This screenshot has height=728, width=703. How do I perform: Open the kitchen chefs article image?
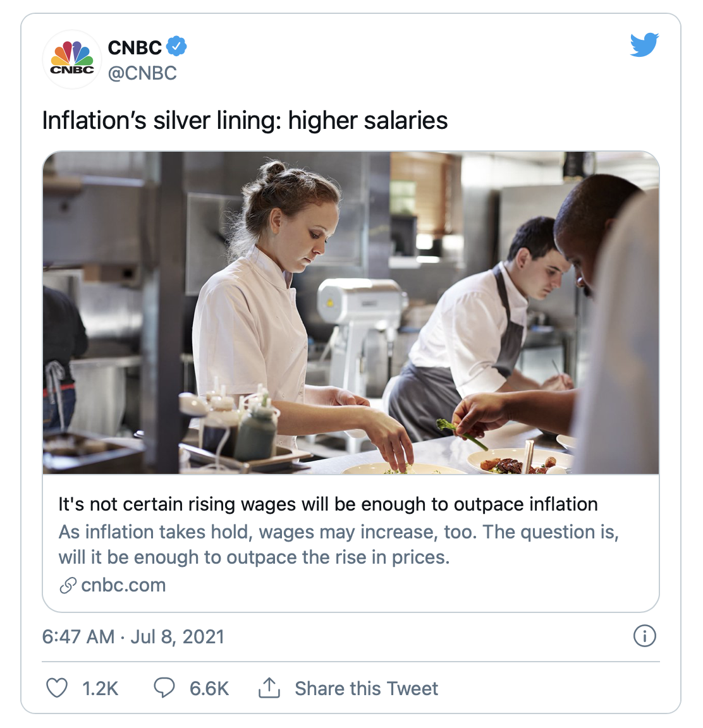pyautogui.click(x=351, y=312)
